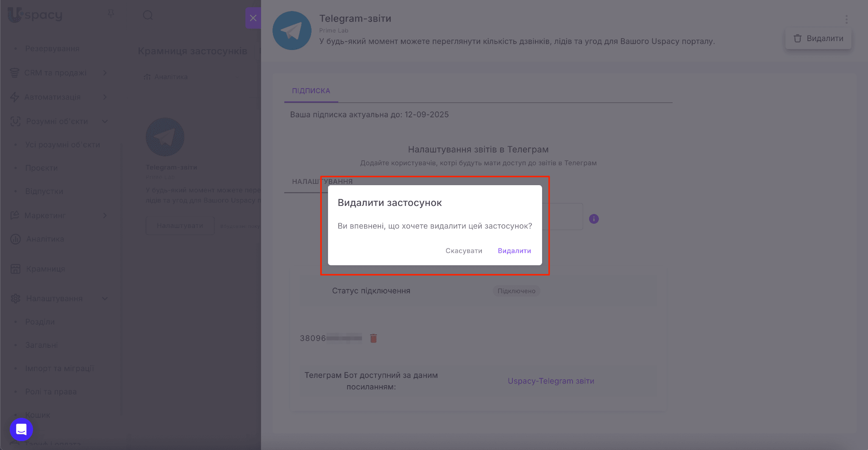Close the app panel with the X button
The width and height of the screenshot is (868, 450).
coord(253,18)
